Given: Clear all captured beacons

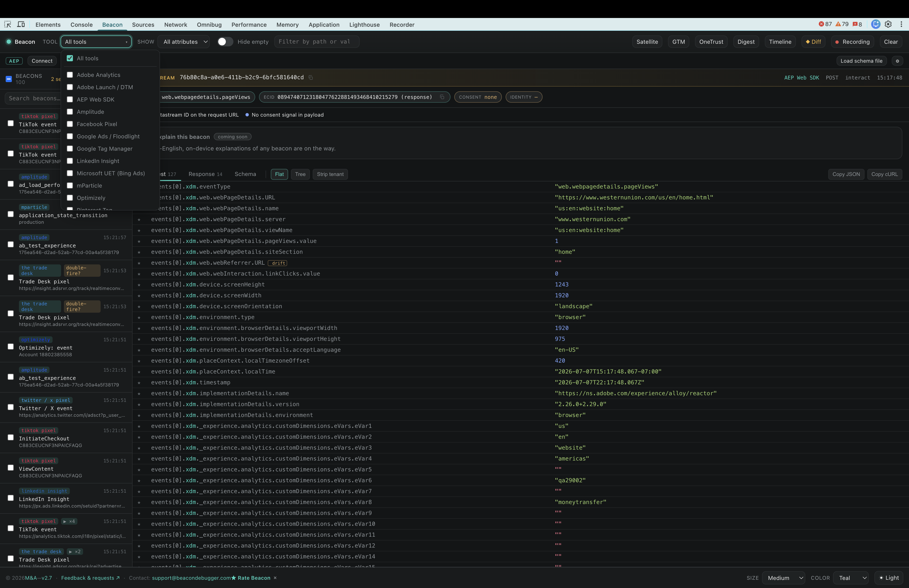Looking at the screenshot, I should point(891,42).
